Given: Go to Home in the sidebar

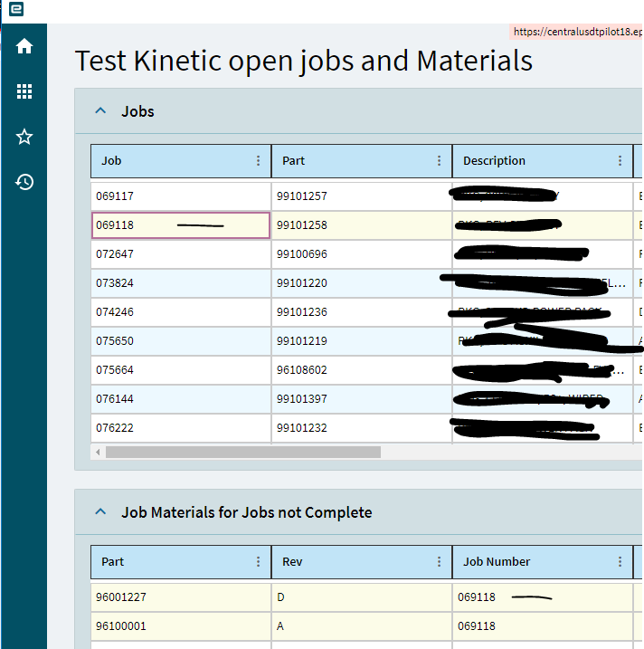Looking at the screenshot, I should [x=24, y=46].
